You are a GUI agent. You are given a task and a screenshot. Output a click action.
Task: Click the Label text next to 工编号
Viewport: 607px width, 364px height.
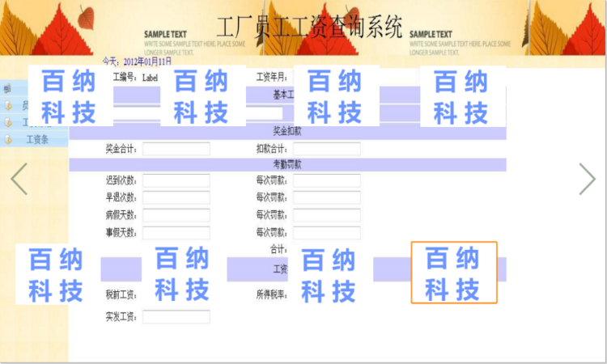[x=150, y=78]
